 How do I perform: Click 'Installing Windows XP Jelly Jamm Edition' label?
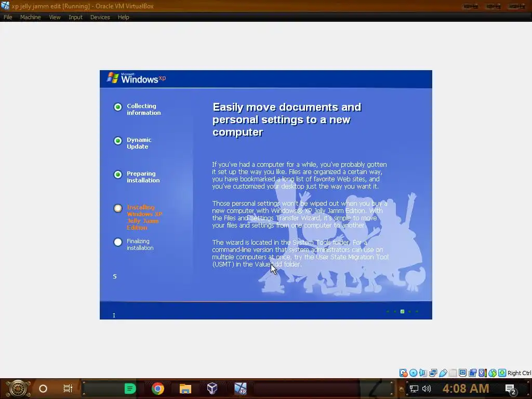pyautogui.click(x=144, y=218)
